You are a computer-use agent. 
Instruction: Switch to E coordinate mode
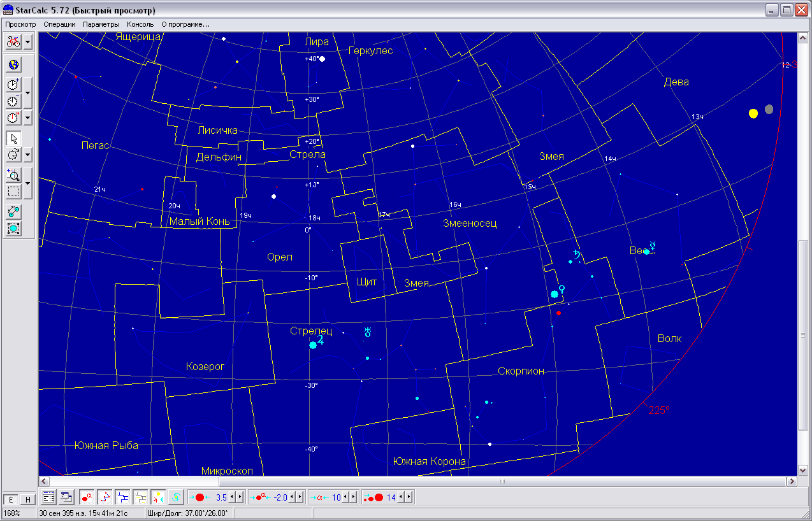11,500
